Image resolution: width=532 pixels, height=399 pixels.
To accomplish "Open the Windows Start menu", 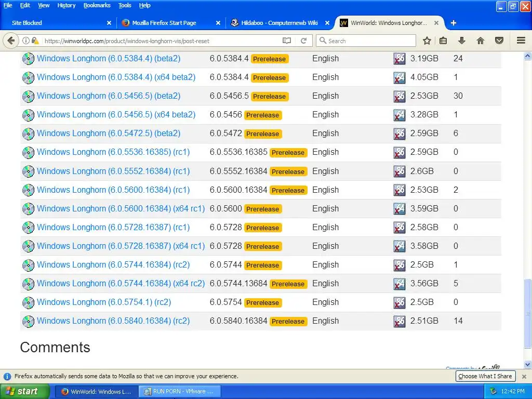I will tap(24, 391).
